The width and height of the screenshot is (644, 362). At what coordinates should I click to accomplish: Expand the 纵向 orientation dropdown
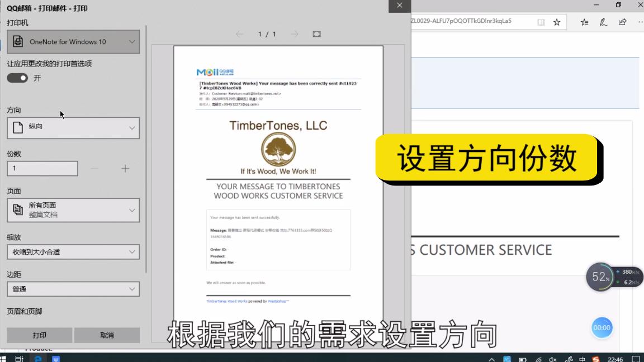point(73,127)
